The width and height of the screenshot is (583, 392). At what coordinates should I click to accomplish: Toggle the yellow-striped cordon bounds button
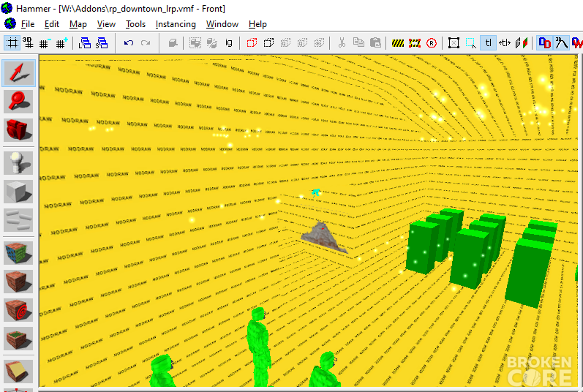pyautogui.click(x=398, y=43)
